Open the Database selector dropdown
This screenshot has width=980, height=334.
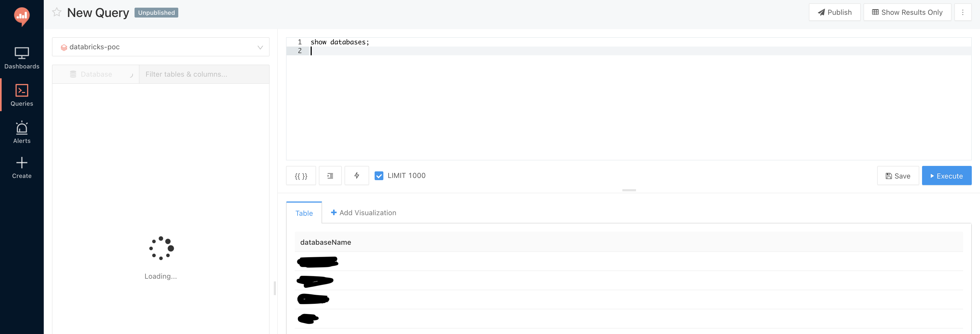(x=96, y=74)
